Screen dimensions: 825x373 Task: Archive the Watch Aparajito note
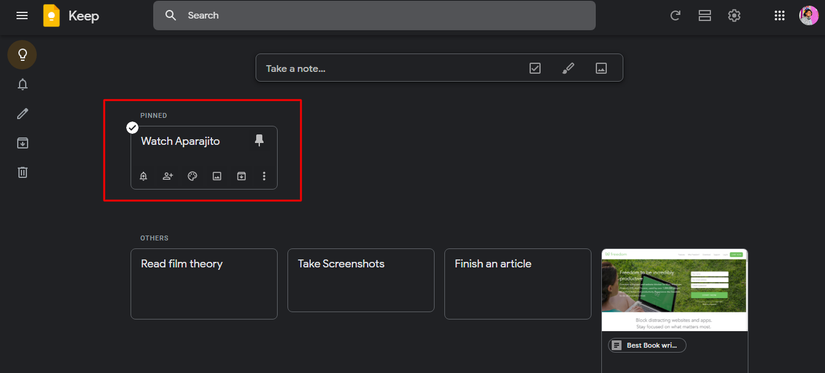tap(241, 176)
